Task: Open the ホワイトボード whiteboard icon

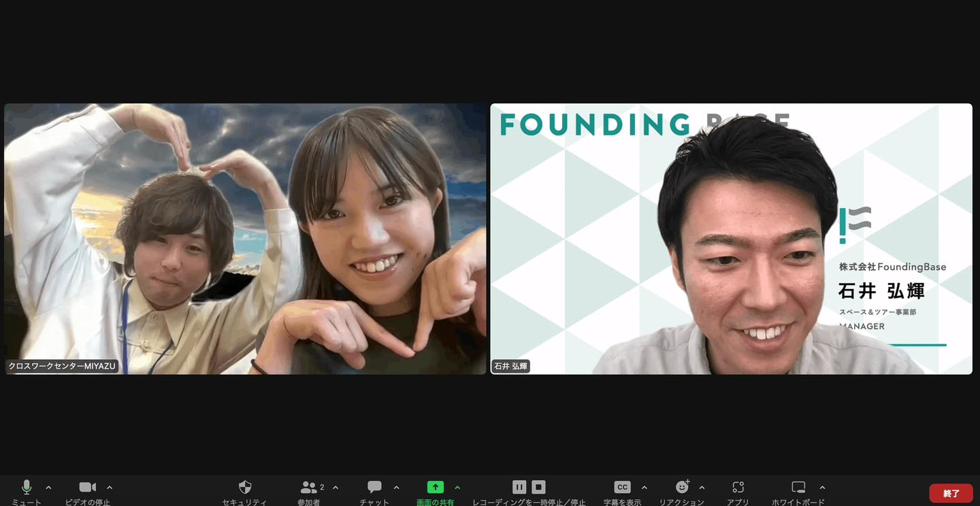Action: [x=798, y=487]
